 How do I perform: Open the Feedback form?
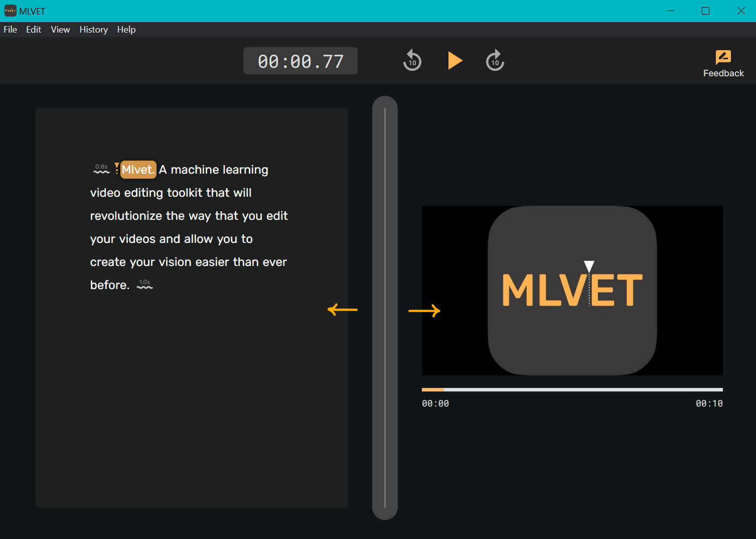[723, 64]
